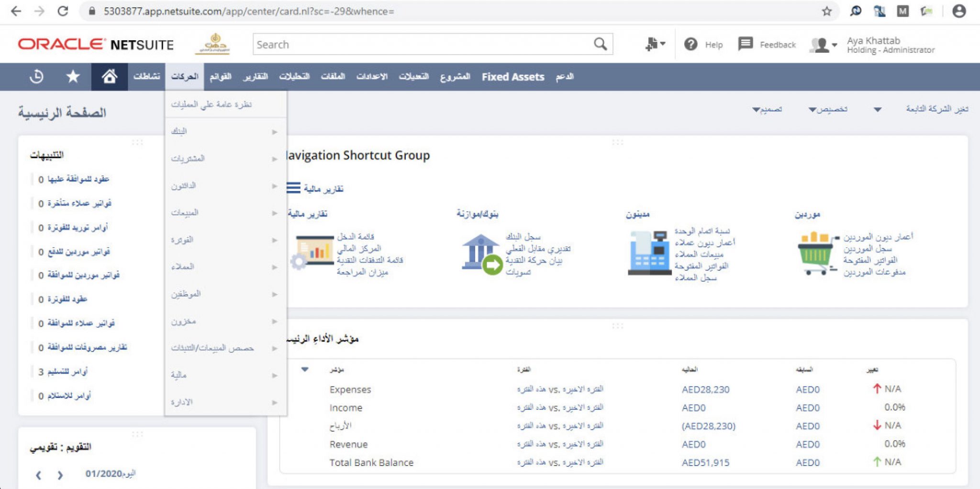Open recent records clock icon
980x489 pixels.
coord(37,76)
